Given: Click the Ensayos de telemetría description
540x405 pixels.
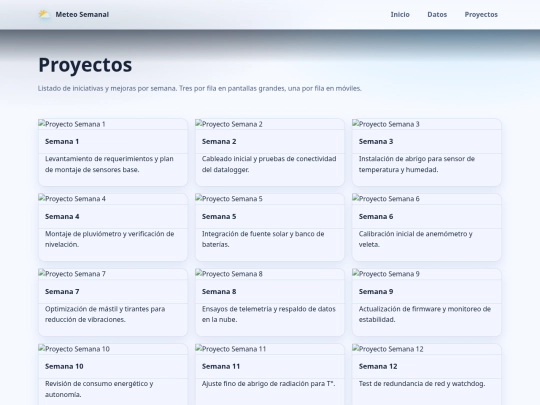Looking at the screenshot, I should pos(269,314).
